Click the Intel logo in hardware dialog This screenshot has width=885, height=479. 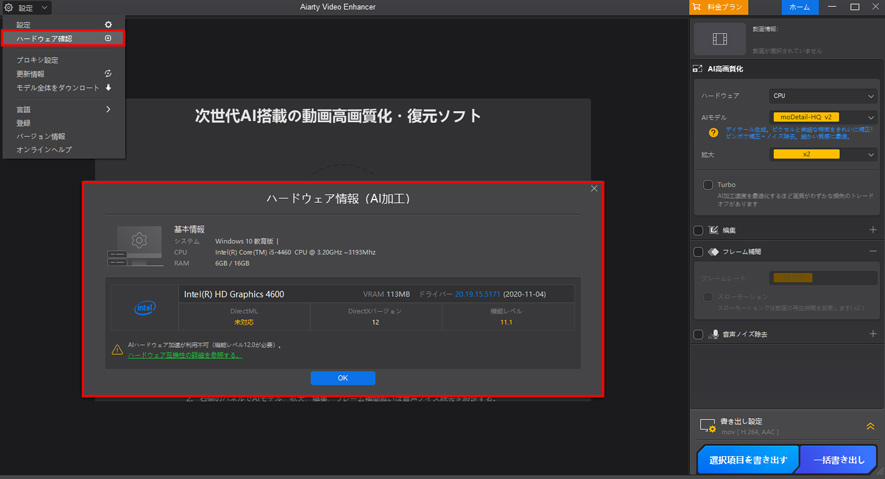(x=145, y=307)
